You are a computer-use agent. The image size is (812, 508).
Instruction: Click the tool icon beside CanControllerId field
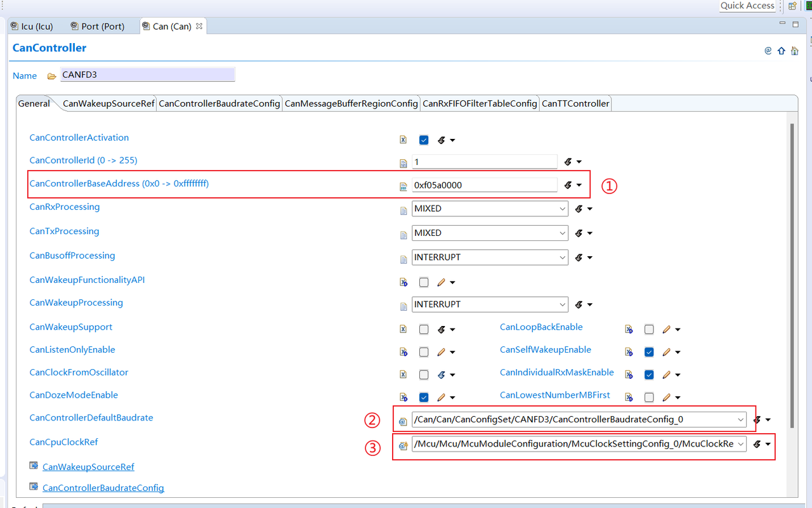(x=568, y=162)
